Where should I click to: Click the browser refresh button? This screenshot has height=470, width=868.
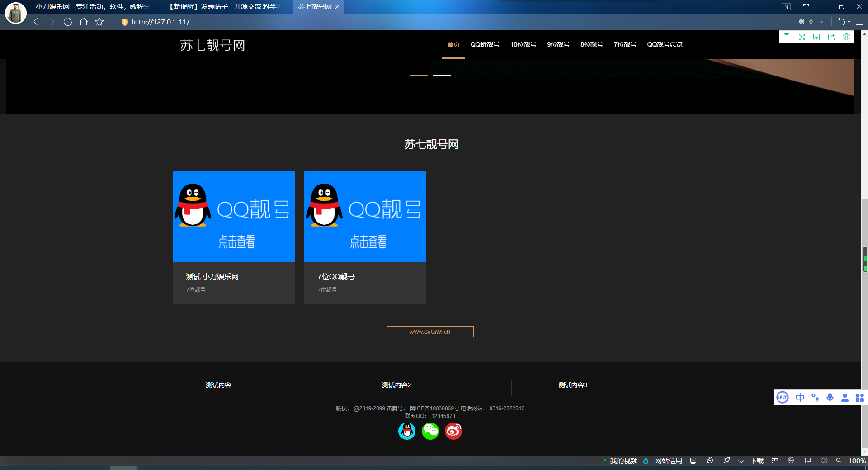click(x=68, y=22)
